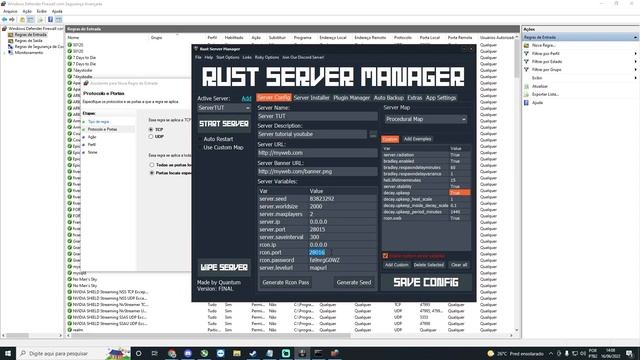The height and width of the screenshot is (360, 640).
Task: Click the WIPE SERVER button
Action: pos(224,267)
